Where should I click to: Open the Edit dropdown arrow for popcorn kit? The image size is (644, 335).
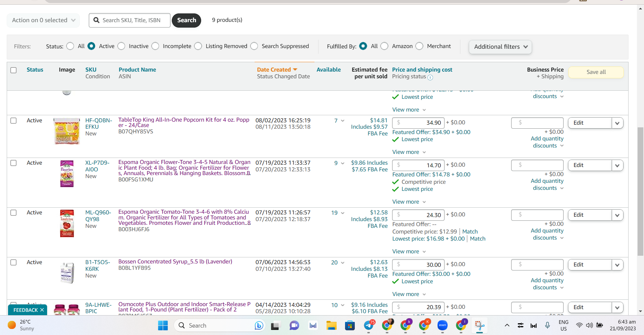(617, 123)
